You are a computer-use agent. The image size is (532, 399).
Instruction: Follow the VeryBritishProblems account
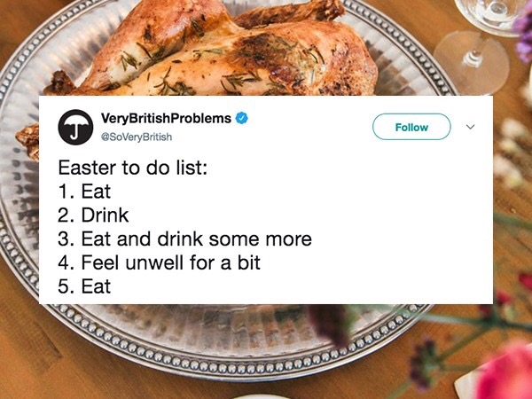(411, 127)
